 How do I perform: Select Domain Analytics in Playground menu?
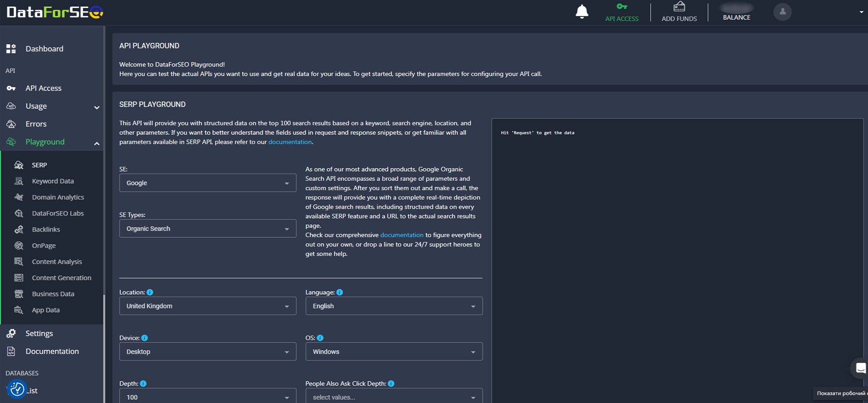pyautogui.click(x=58, y=197)
